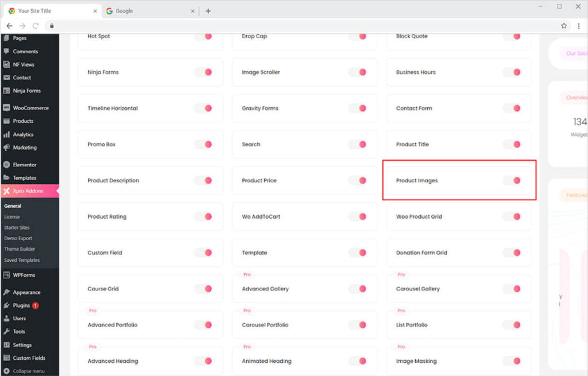Open the License submenu link

point(12,217)
